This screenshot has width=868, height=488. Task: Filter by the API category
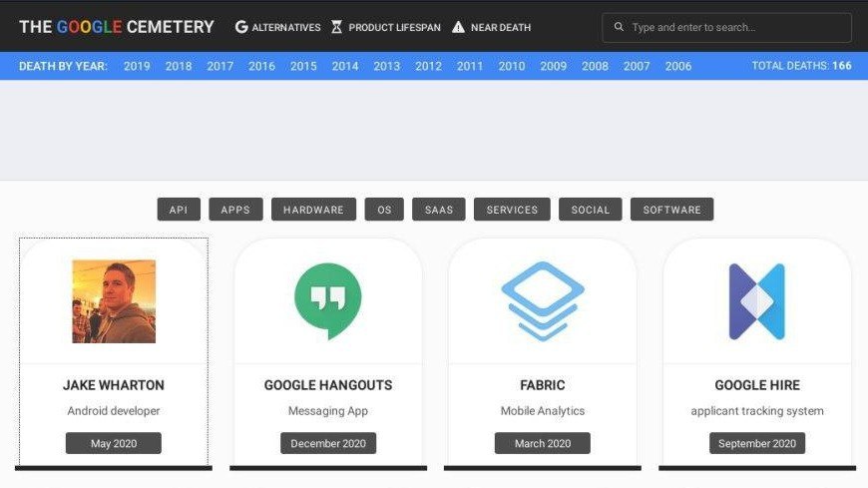[x=179, y=210]
